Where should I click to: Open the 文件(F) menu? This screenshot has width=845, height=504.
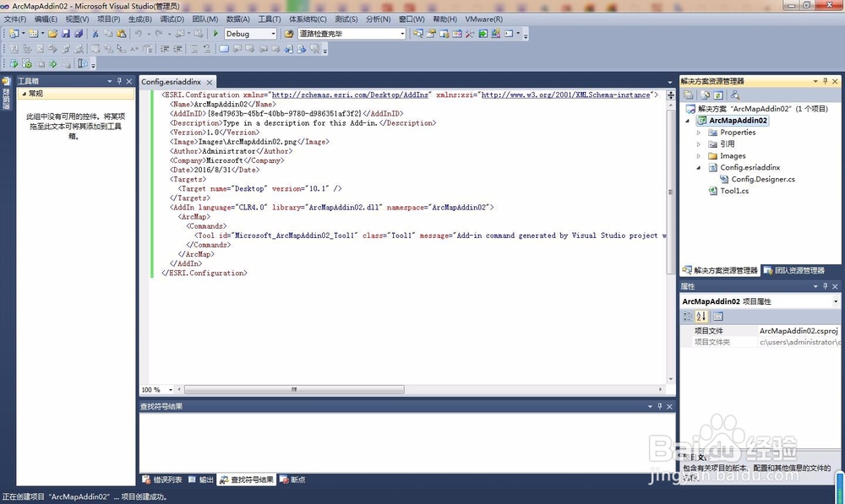coord(15,19)
